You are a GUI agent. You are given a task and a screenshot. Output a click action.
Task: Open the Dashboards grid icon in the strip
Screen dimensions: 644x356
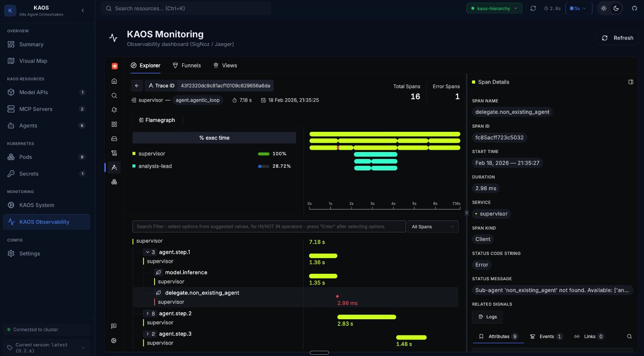114,124
